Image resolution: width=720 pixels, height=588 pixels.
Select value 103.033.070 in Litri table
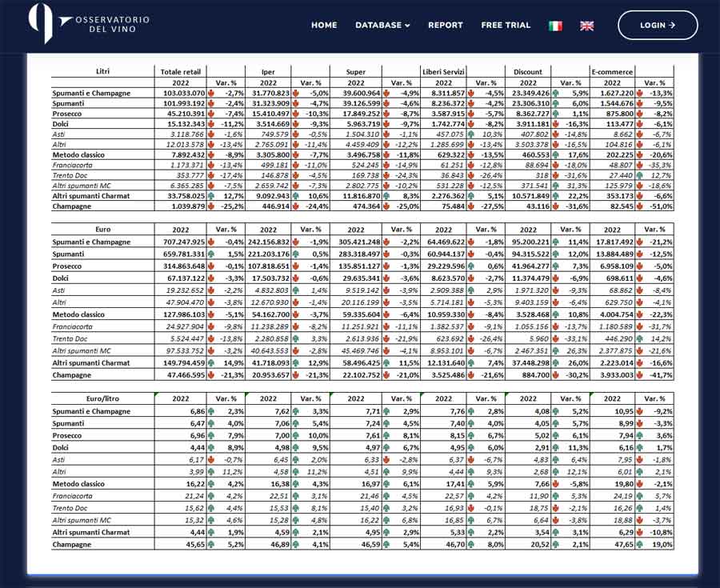(184, 93)
